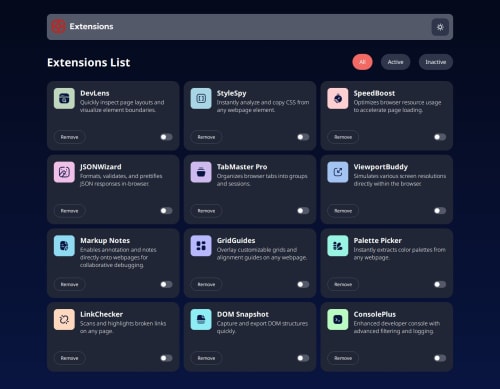Remove the ConsolePlus extension
This screenshot has height=389, width=500.
click(343, 358)
